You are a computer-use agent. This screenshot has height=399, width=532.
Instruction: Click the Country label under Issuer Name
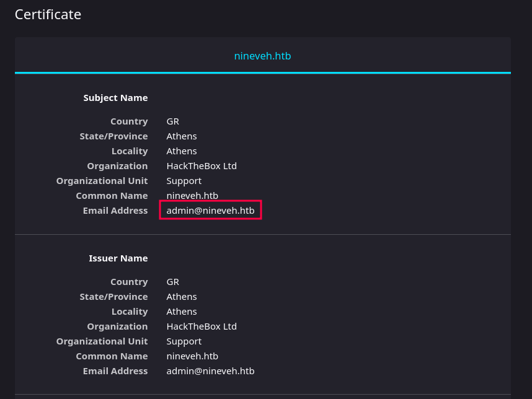pyautogui.click(x=129, y=282)
